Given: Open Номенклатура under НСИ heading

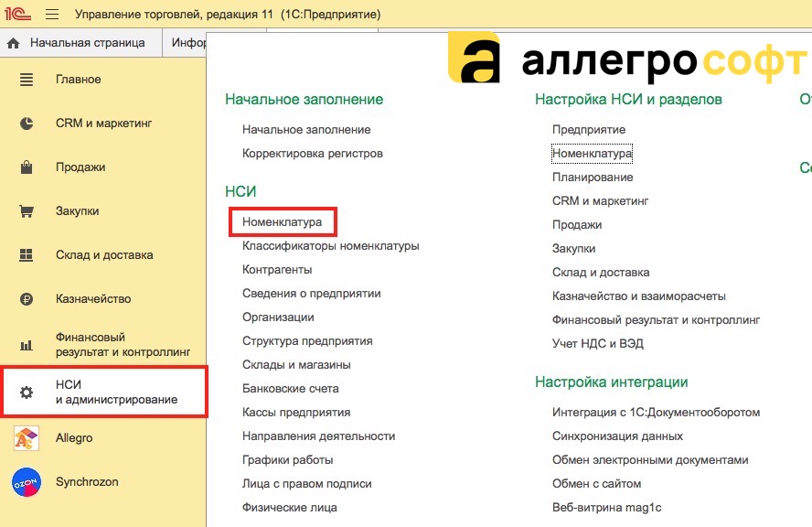Looking at the screenshot, I should [282, 221].
